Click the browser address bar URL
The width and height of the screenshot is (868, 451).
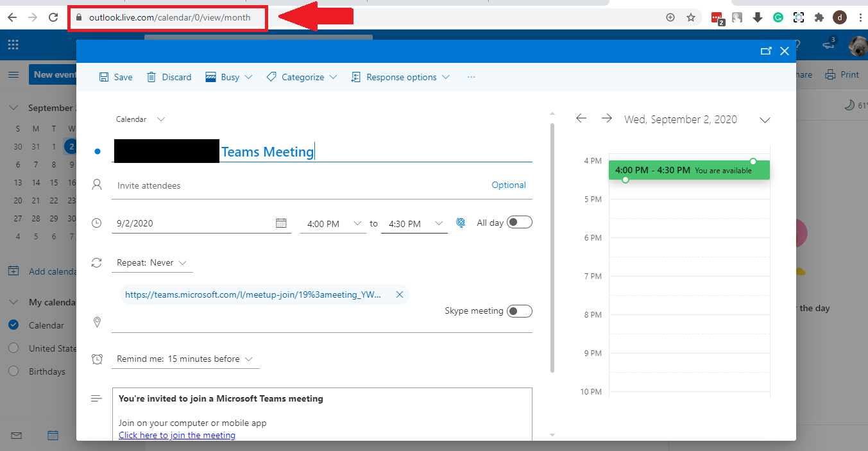(169, 18)
